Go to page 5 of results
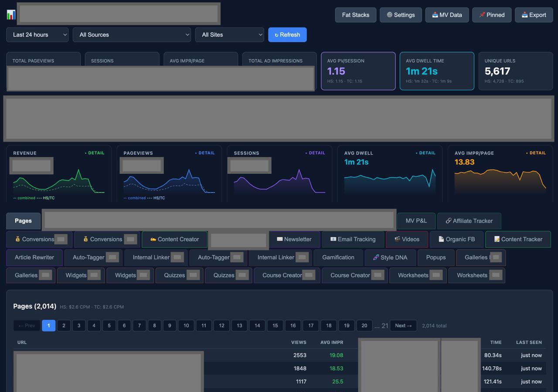Image resolution: width=558 pixels, height=392 pixels. coord(109,325)
